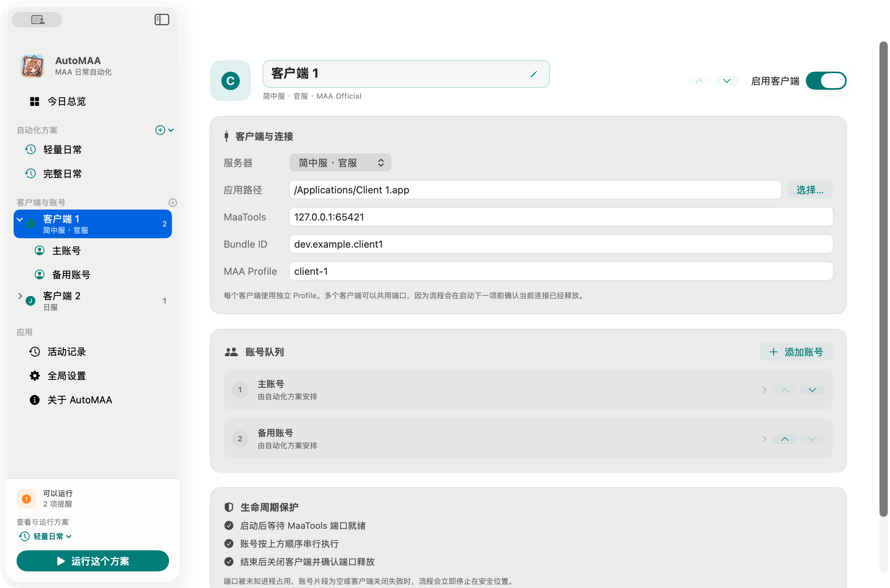Click the 主账号 queue row title
The width and height of the screenshot is (890, 588).
(271, 384)
